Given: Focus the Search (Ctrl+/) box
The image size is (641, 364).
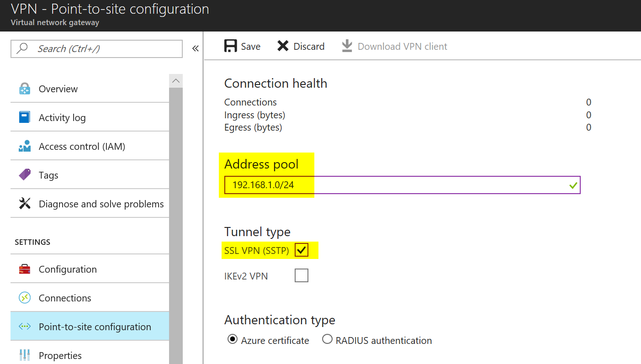Looking at the screenshot, I should [x=96, y=49].
